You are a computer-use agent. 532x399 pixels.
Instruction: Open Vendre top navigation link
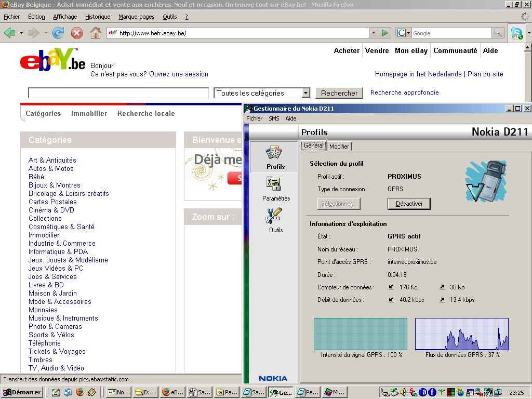(x=377, y=50)
